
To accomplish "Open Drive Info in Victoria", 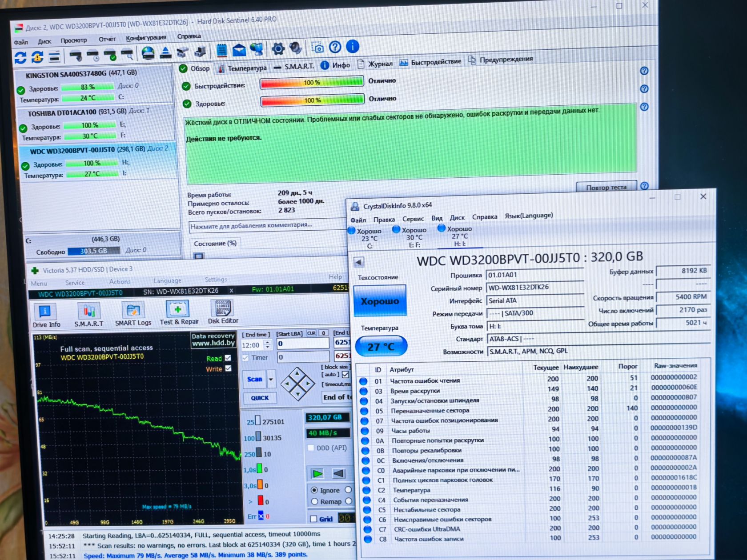I will point(46,316).
